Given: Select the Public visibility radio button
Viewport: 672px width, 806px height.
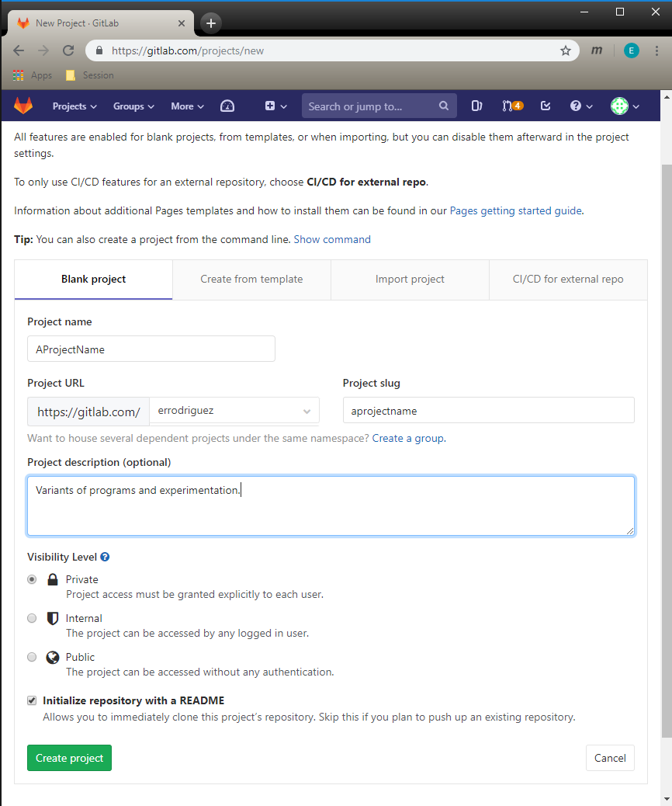Looking at the screenshot, I should 32,657.
